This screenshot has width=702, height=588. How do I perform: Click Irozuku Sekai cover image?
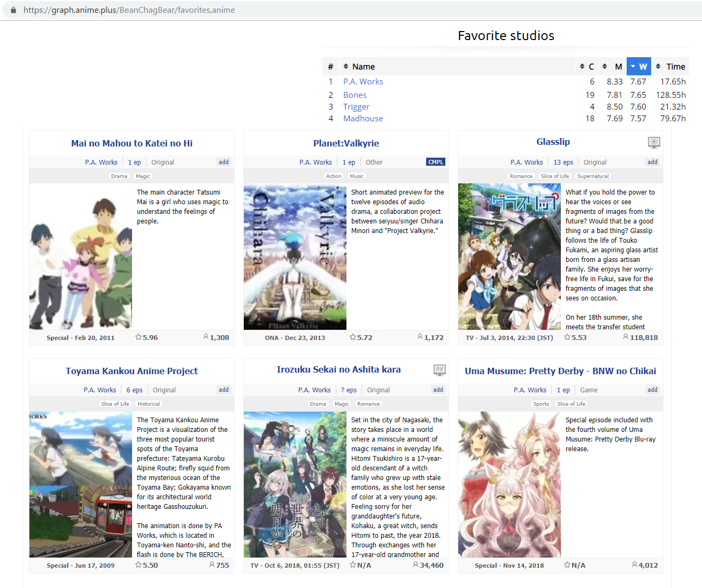tap(295, 484)
